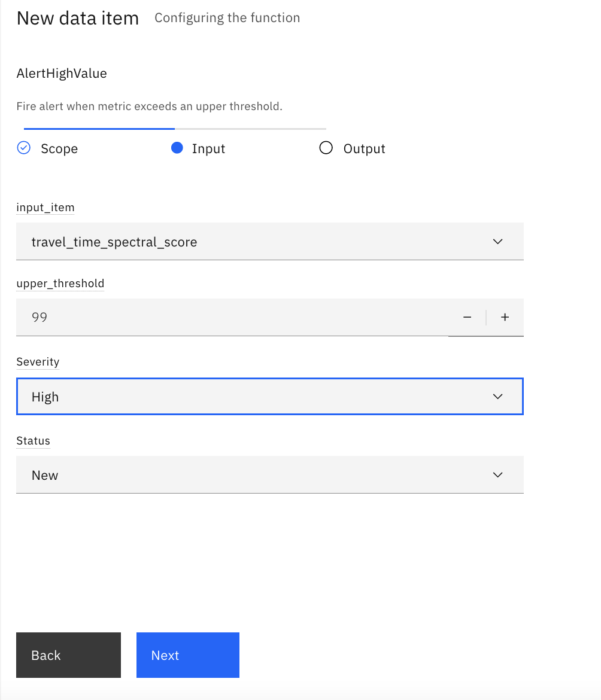The height and width of the screenshot is (700, 601).
Task: Click the 'Fire alert when metric exceeds' description
Action: [x=150, y=106]
